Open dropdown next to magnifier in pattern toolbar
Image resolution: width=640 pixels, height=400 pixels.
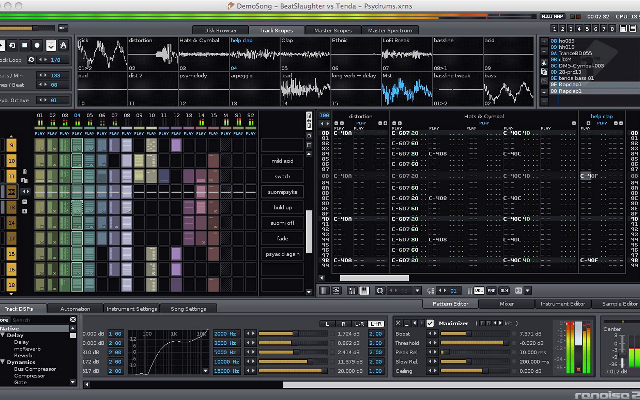(417, 291)
